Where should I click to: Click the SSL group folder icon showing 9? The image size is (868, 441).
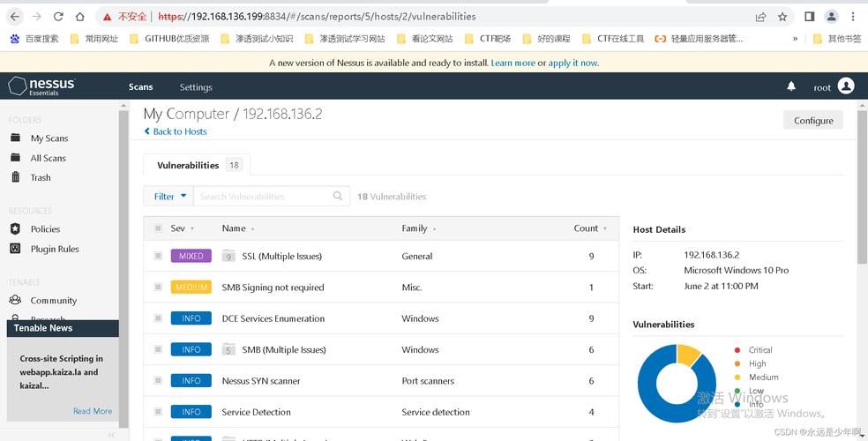pyautogui.click(x=228, y=256)
